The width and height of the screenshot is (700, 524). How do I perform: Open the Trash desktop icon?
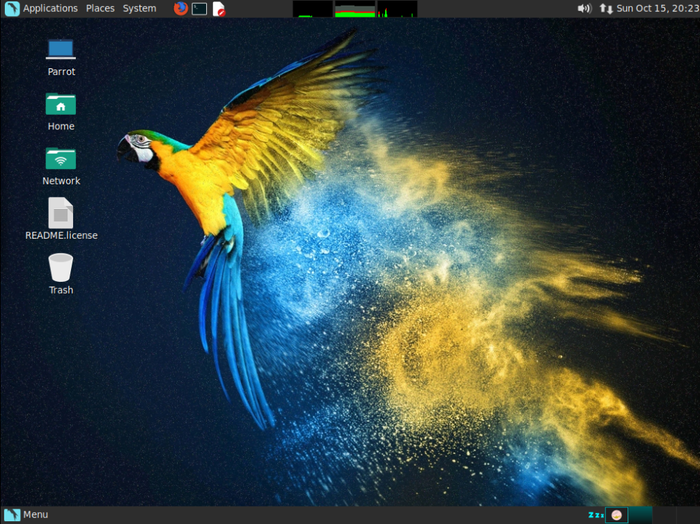tap(61, 268)
